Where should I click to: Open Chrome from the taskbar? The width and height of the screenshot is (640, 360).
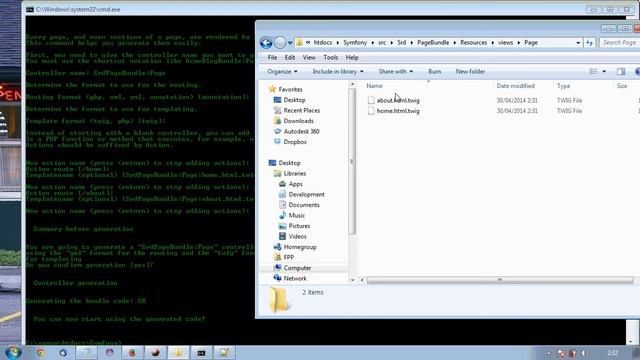40,353
